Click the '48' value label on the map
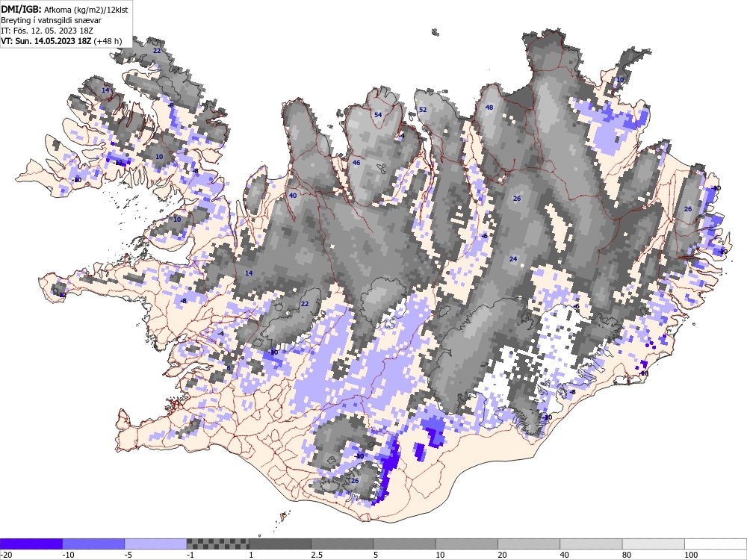This screenshot has width=747, height=560. pyautogui.click(x=489, y=107)
